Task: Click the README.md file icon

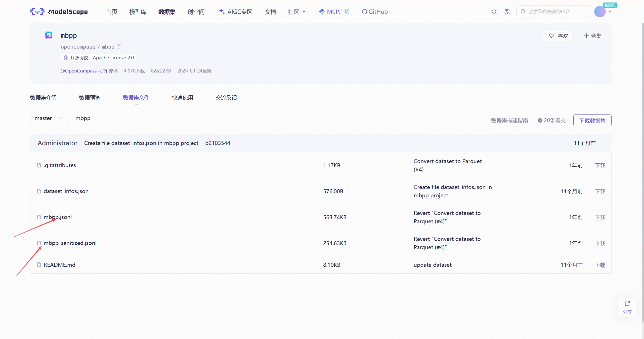Action: tap(39, 265)
